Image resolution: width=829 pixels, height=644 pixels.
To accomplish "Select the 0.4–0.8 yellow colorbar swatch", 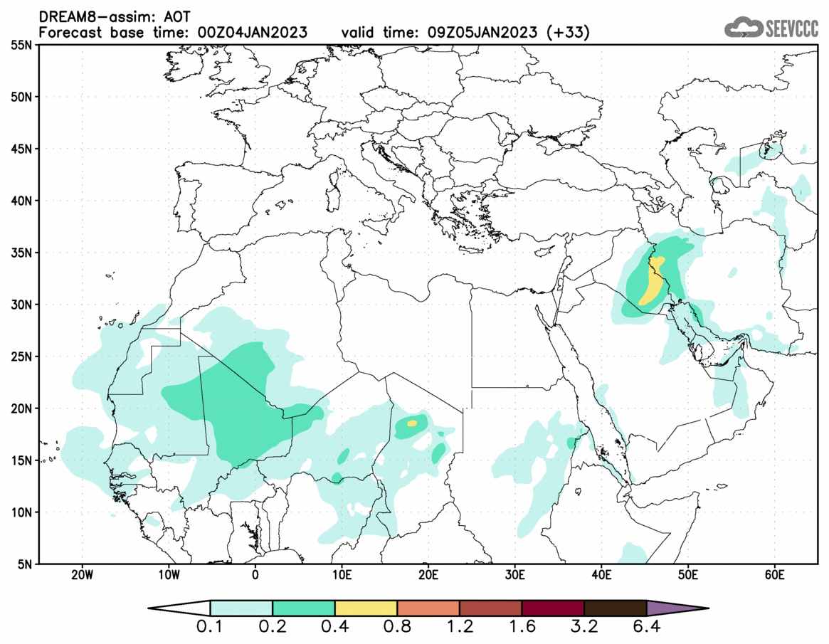I will point(366,608).
